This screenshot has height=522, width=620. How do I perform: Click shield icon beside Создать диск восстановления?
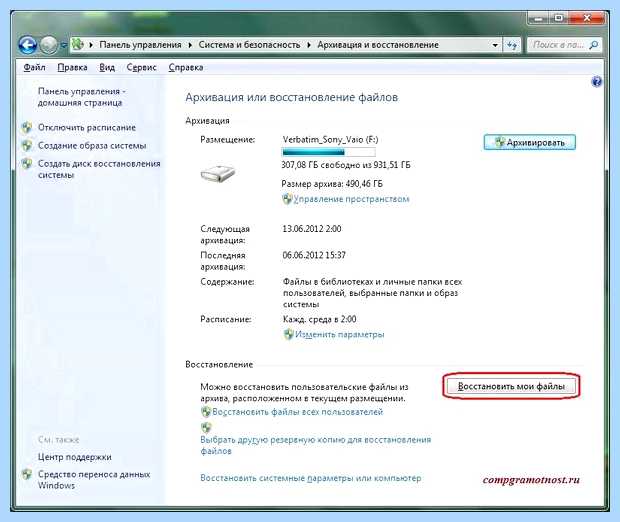point(27,163)
